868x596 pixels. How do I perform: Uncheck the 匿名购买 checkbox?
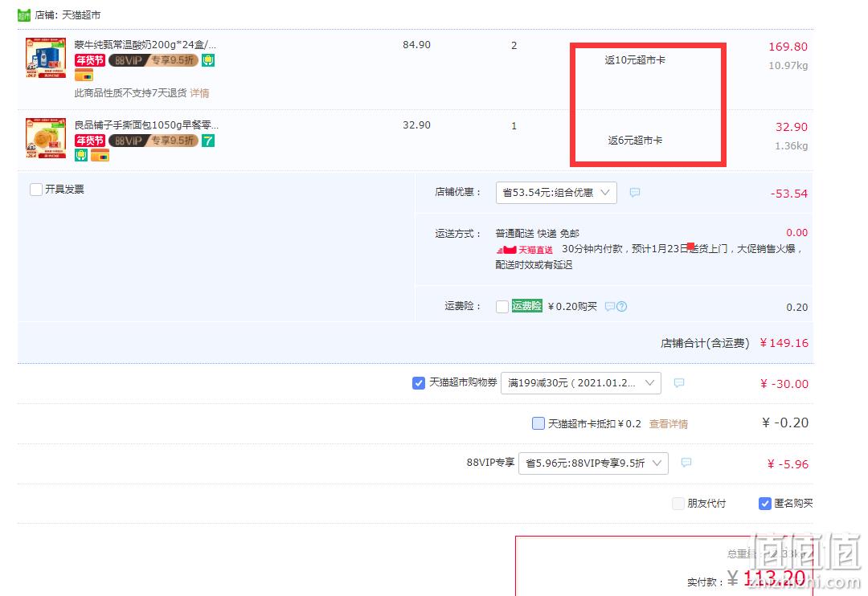tap(765, 504)
